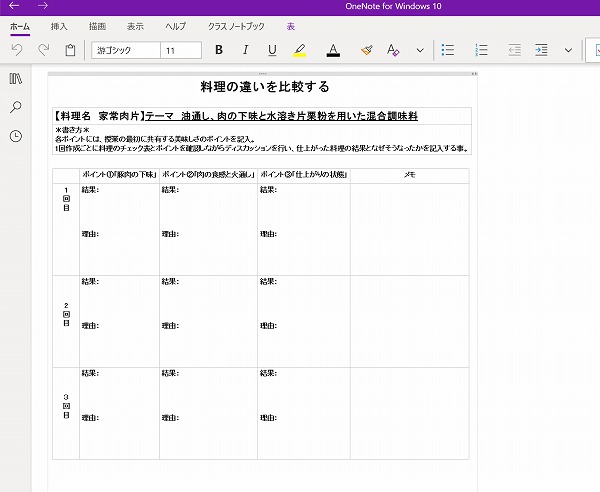Click the clipboard Paste icon

[x=70, y=50]
